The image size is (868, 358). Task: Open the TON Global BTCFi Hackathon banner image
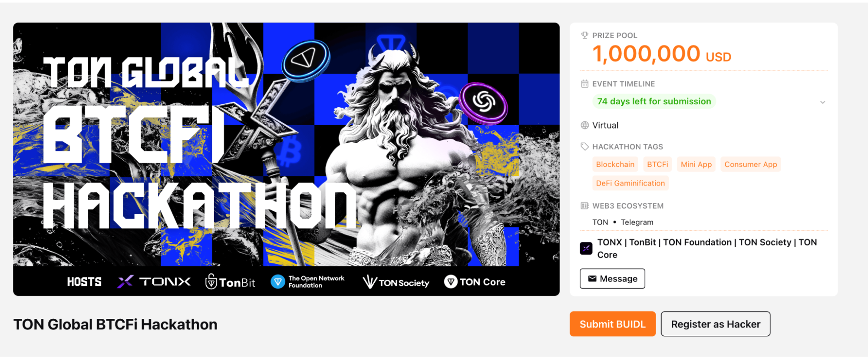coord(286,159)
